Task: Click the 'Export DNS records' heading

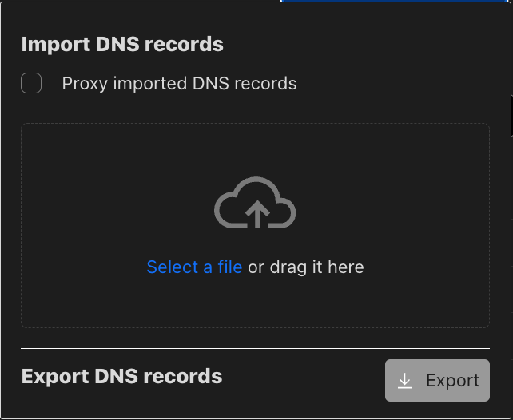Action: point(121,376)
